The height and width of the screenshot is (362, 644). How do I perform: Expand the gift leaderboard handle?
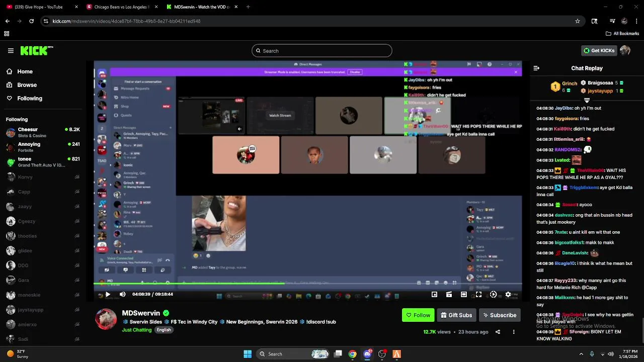tap(587, 101)
